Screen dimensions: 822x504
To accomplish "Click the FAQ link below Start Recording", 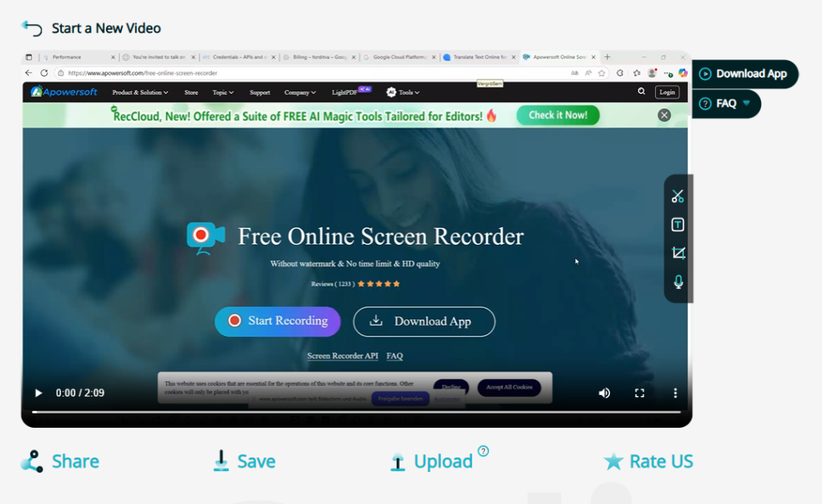I will pos(395,356).
